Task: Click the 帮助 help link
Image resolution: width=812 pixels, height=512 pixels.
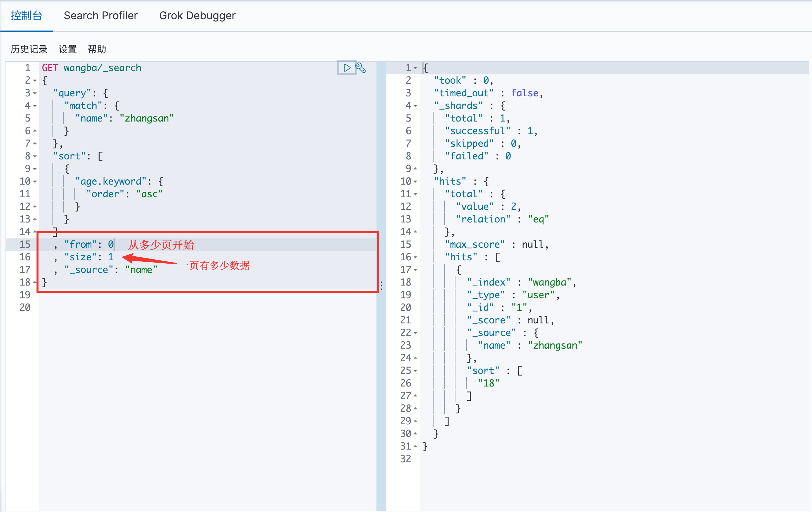Action: 97,49
